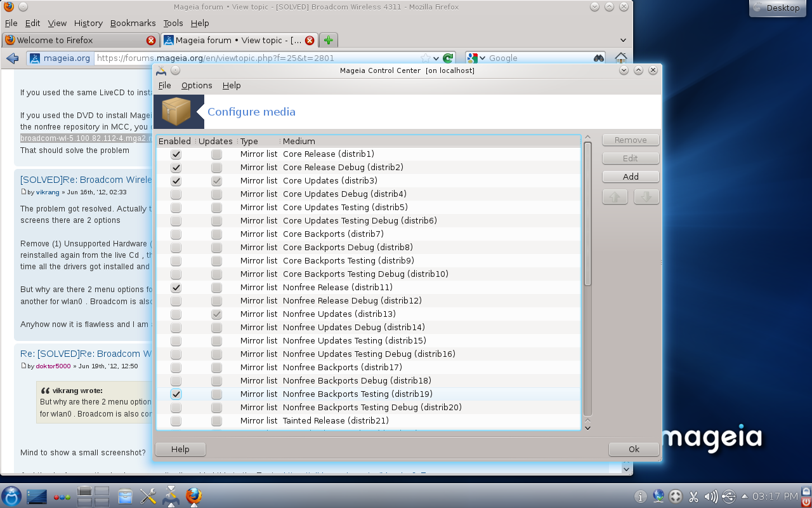Open vikrang's profile link in the forum
The image size is (812, 508).
[x=49, y=192]
